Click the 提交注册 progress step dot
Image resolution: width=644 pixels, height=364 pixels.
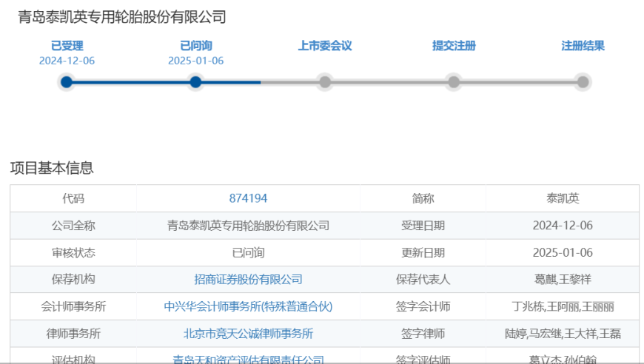coord(454,82)
